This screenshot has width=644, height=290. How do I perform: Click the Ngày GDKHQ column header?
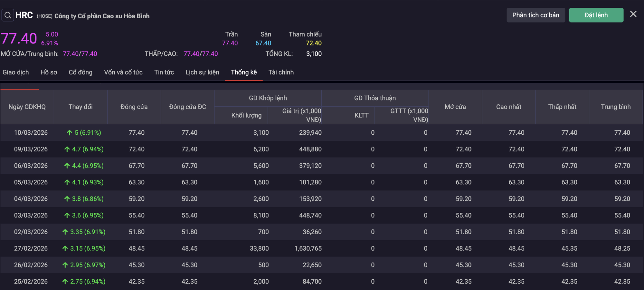coord(27,107)
